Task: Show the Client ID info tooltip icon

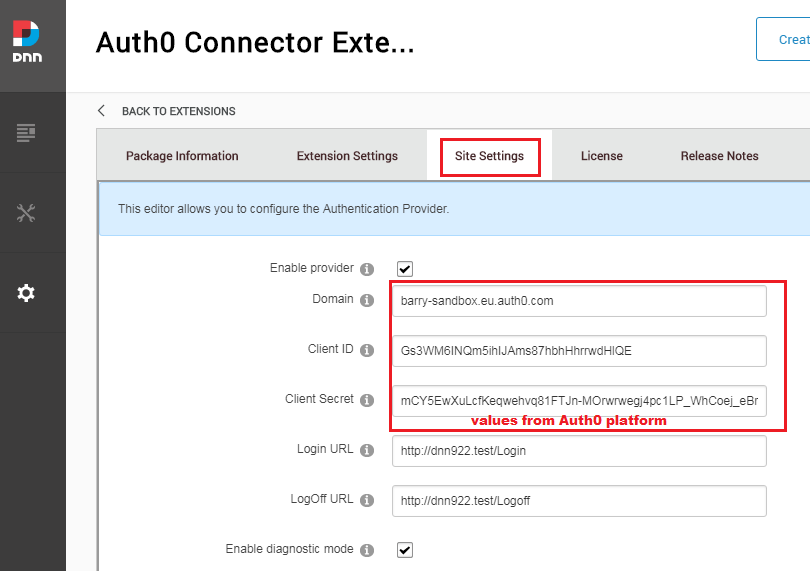Action: coord(367,350)
